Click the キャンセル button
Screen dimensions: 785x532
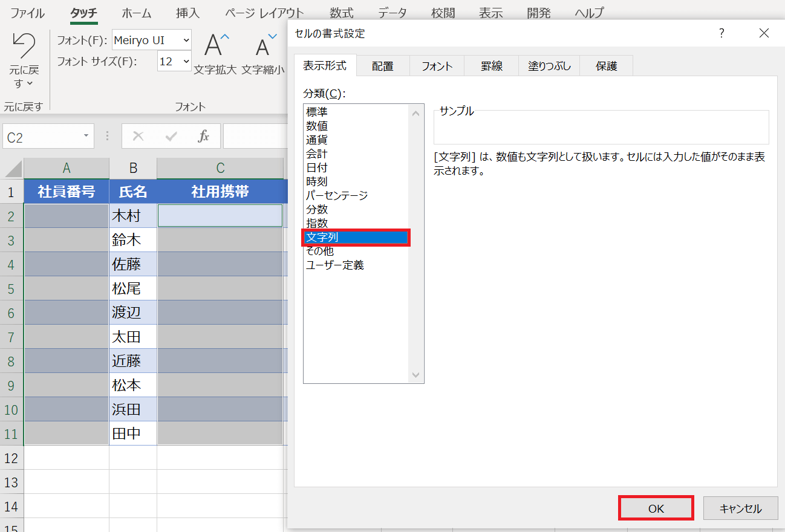[x=740, y=508]
